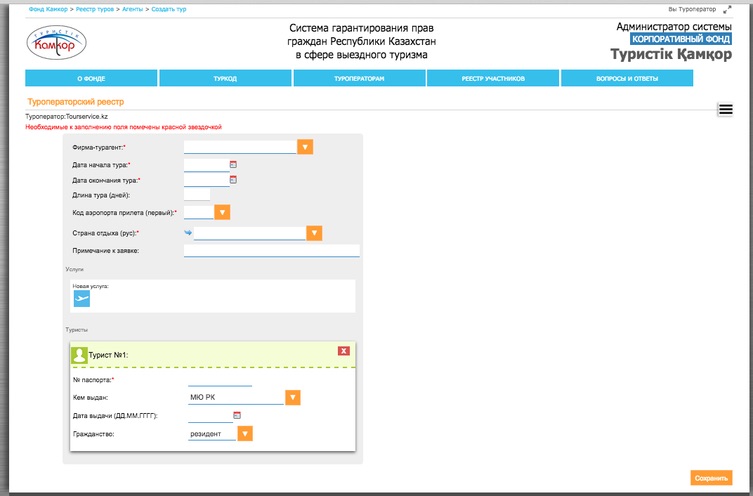Image resolution: width=753 pixels, height=496 pixels.
Task: Open the arrival airport code dropdown
Action: (223, 212)
